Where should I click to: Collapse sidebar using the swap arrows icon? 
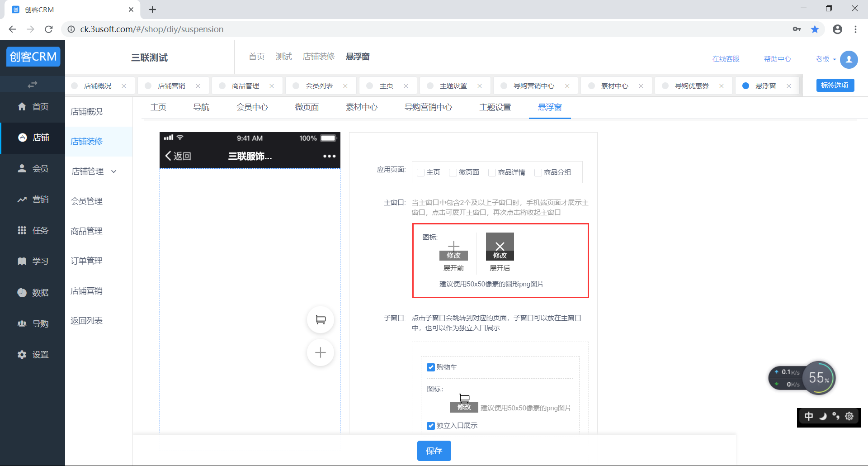32,85
